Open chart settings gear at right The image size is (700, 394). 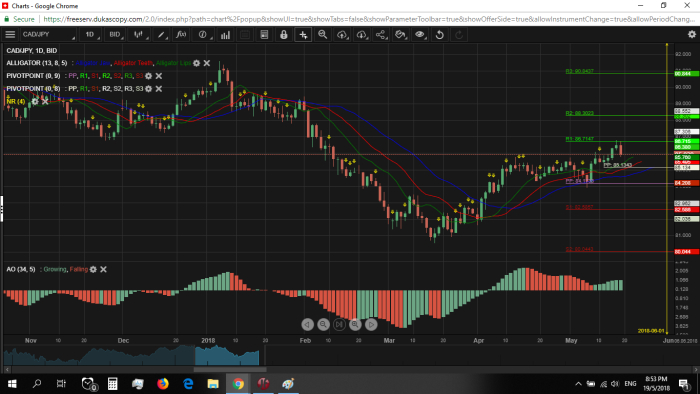click(x=692, y=34)
